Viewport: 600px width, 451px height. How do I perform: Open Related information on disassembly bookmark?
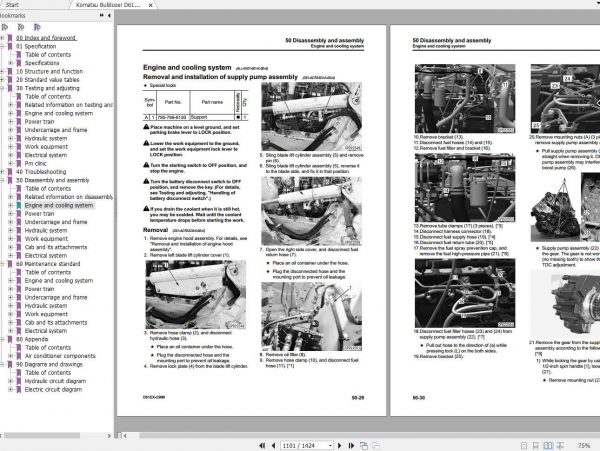coord(69,197)
